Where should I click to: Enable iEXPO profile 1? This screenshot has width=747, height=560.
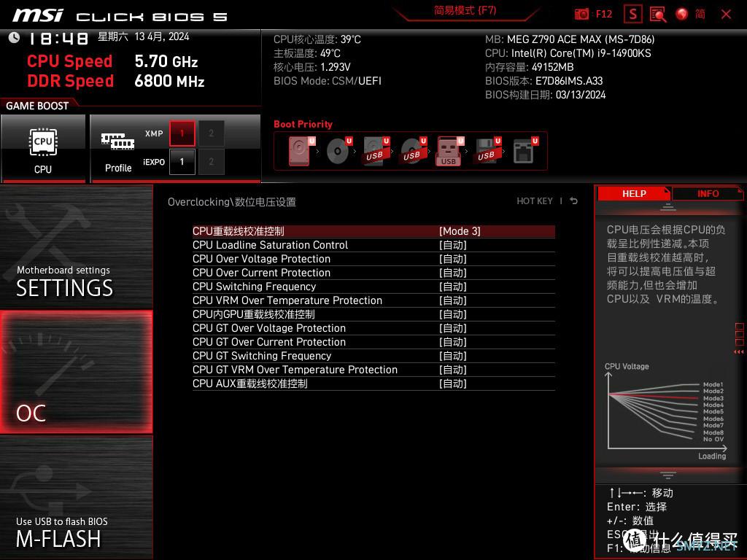click(x=182, y=162)
